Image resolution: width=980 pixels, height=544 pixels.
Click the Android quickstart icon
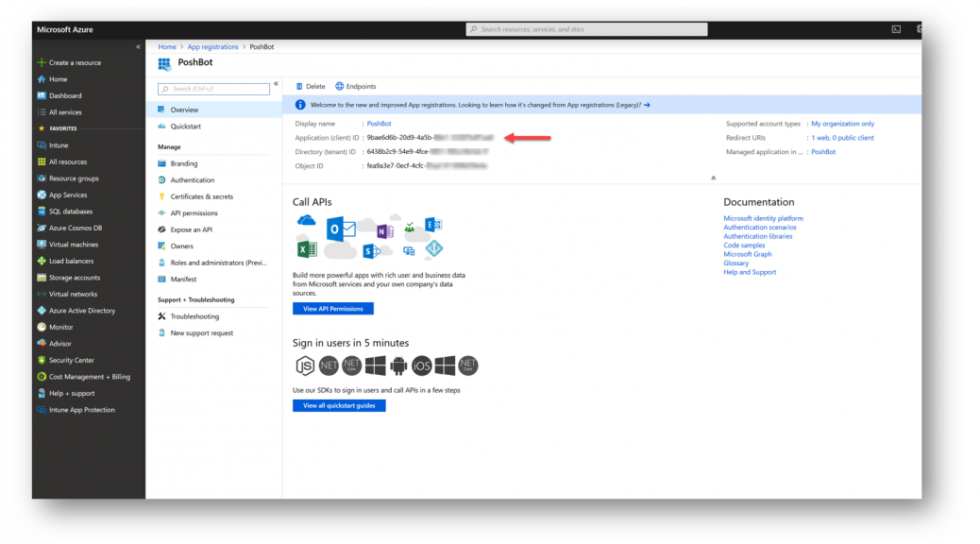click(x=398, y=365)
